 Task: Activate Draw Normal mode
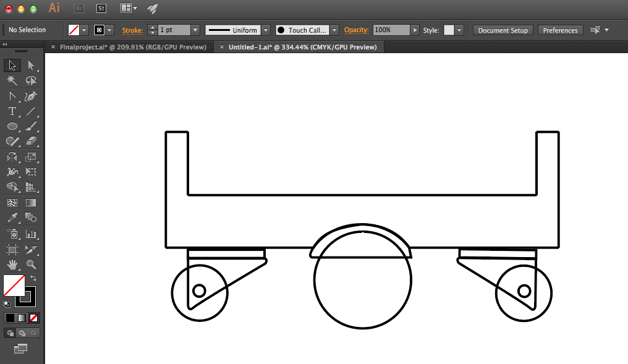pyautogui.click(x=11, y=332)
